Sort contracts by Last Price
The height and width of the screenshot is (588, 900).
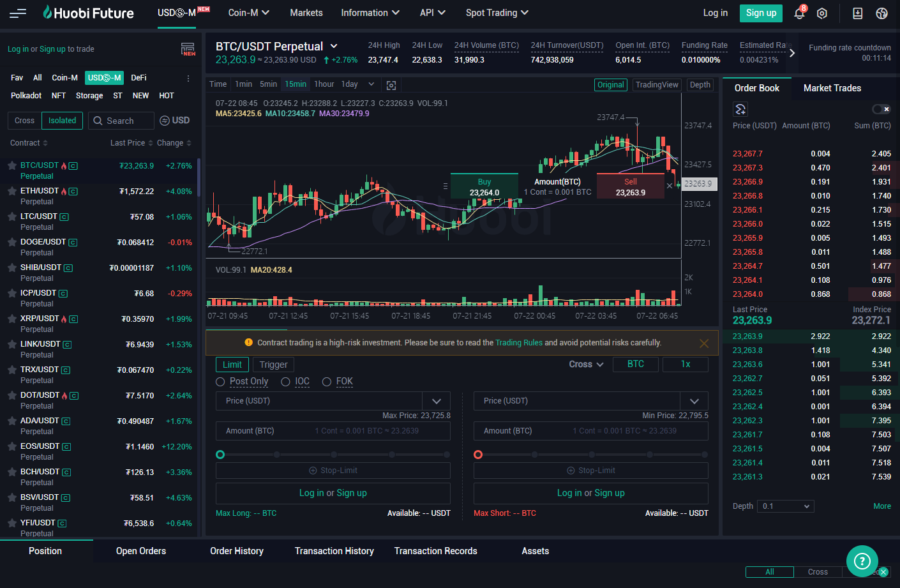131,143
